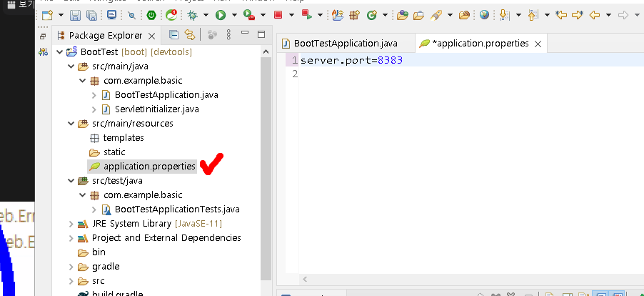Screen dimensions: 644x296
Task: Click the New AspectJ item icon
Action: 338,15
